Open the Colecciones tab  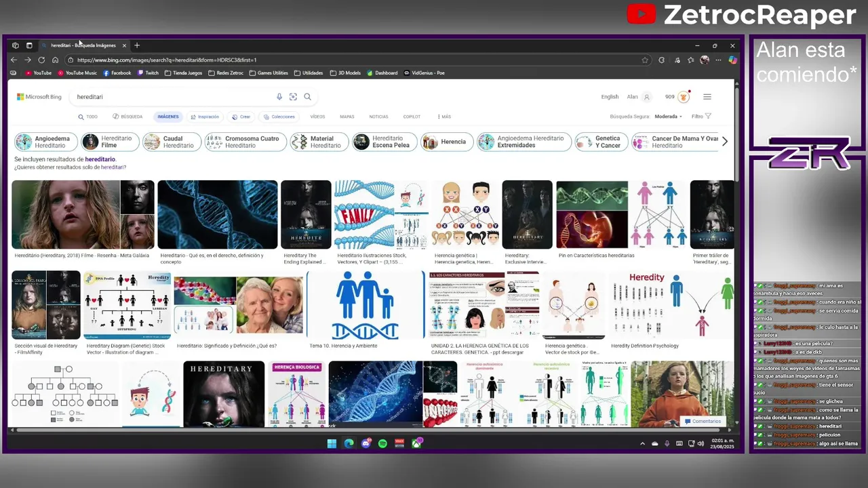coord(279,117)
